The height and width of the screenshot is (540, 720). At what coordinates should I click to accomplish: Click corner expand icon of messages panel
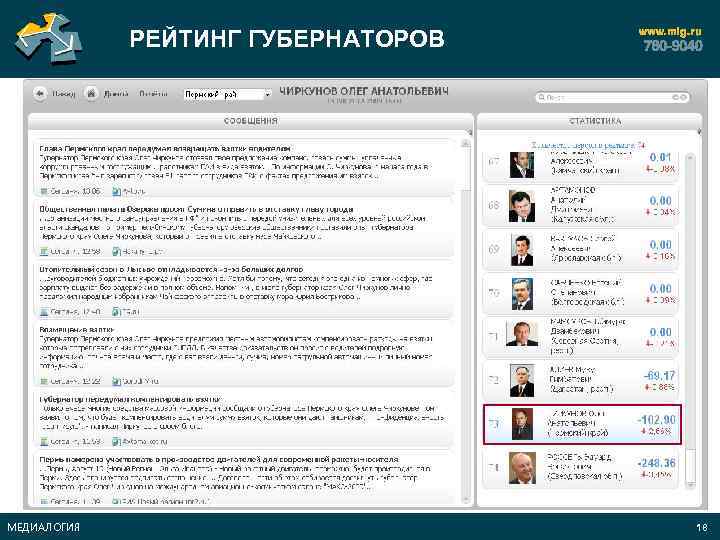point(470,132)
